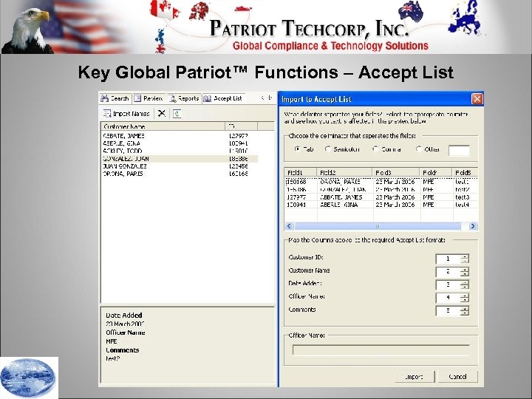Click the Field3 column header

tap(396, 172)
